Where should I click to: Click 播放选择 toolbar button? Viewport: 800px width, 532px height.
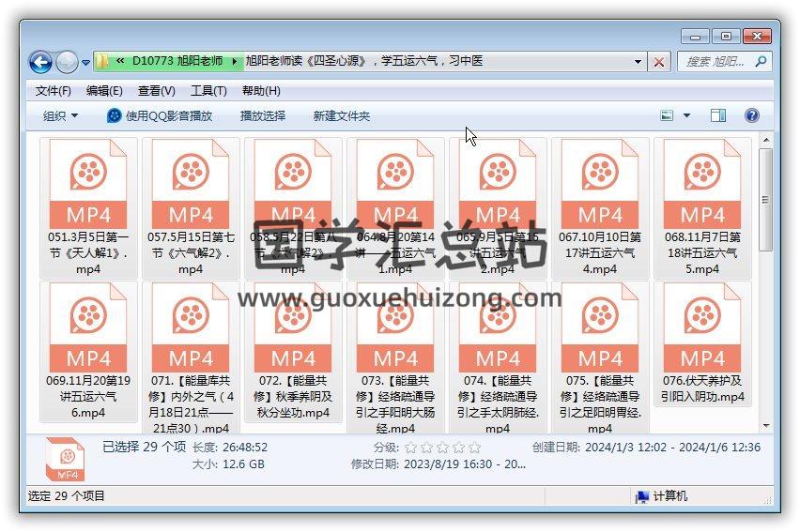(x=263, y=115)
